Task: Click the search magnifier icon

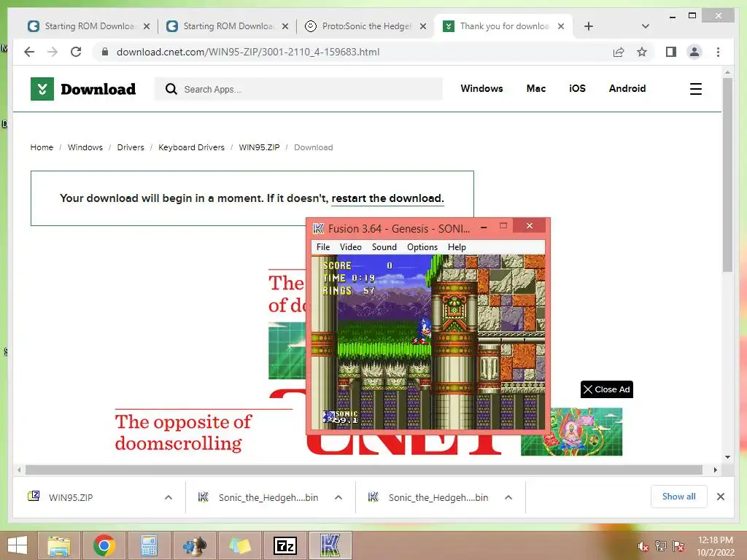Action: tap(171, 89)
